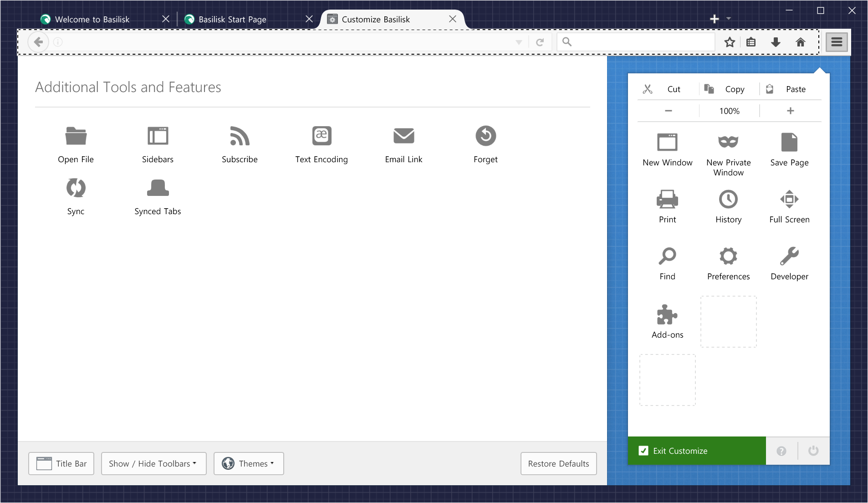Select the Synced Tabs icon
Viewport: 868px width, 503px height.
(158, 188)
